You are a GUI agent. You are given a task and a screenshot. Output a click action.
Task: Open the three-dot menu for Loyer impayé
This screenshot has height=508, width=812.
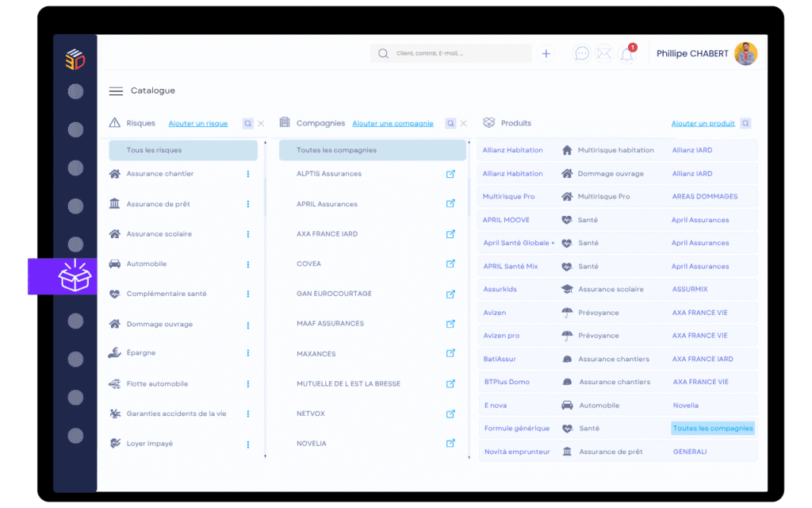point(247,443)
